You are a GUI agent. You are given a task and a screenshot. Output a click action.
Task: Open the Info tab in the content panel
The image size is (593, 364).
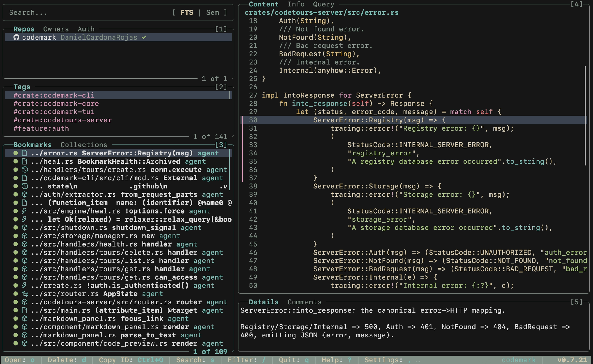(x=296, y=4)
